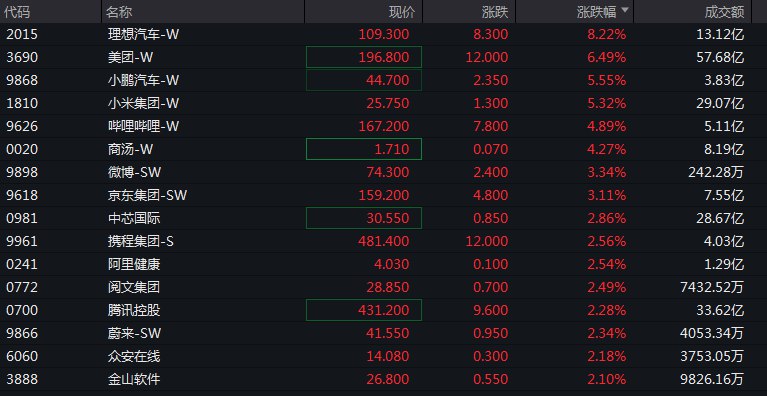Click highlighted price 196.800 cell
This screenshot has height=396, width=767.
click(x=364, y=57)
